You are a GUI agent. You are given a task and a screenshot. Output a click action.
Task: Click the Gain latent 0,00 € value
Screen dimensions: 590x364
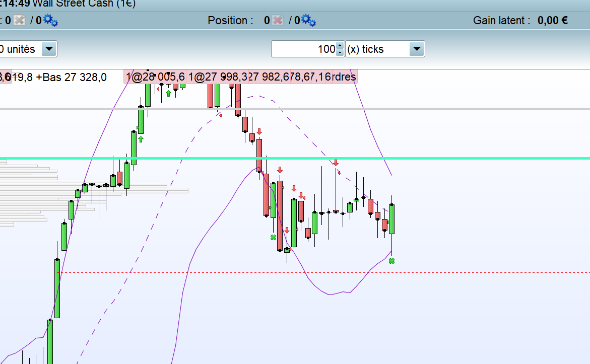pos(552,20)
